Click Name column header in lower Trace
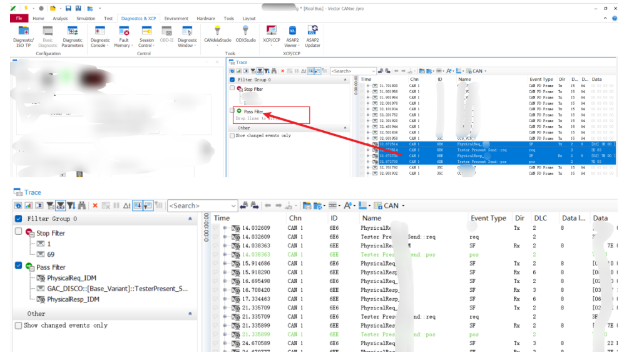 [x=372, y=218]
